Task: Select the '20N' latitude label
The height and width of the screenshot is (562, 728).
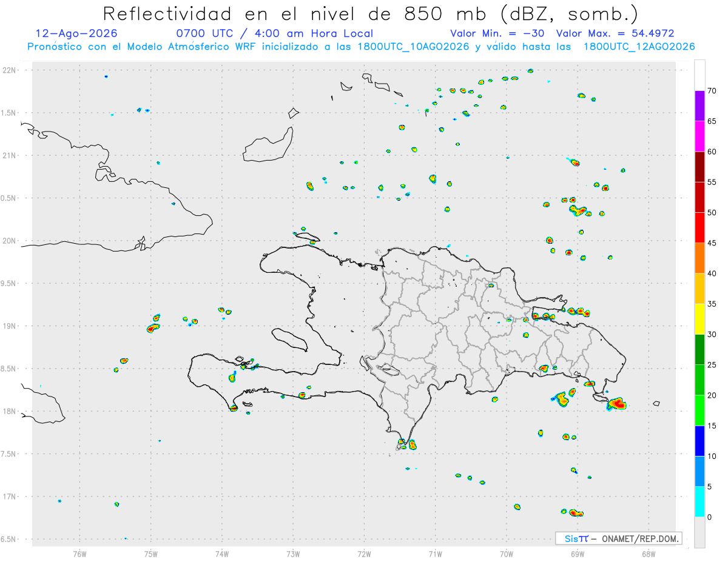Action: click(10, 241)
